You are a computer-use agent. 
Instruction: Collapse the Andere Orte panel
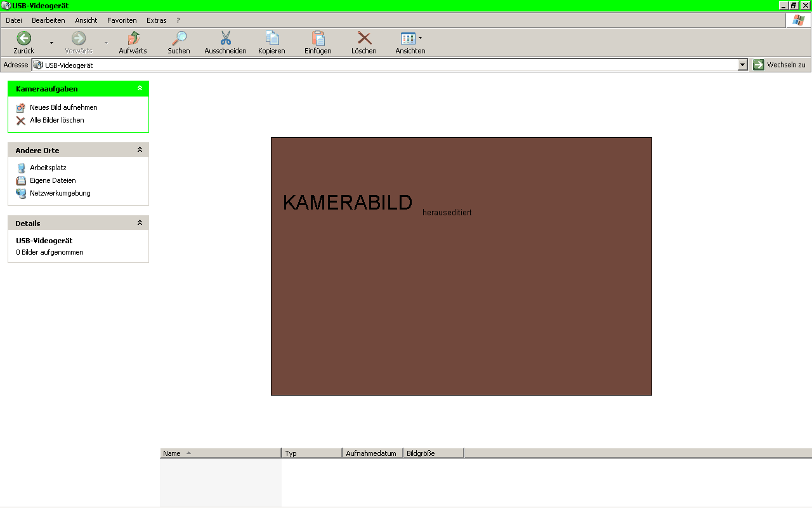pyautogui.click(x=140, y=150)
